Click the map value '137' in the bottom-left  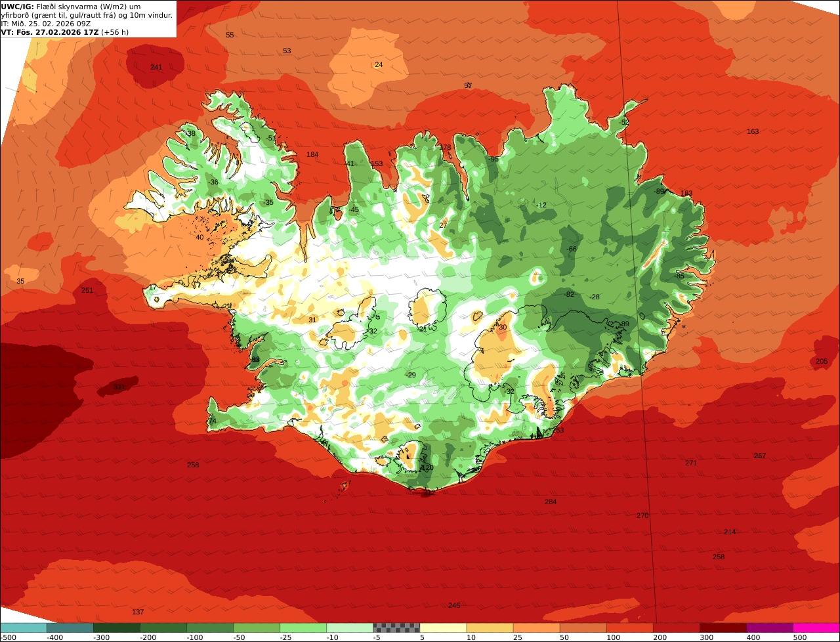138,612
